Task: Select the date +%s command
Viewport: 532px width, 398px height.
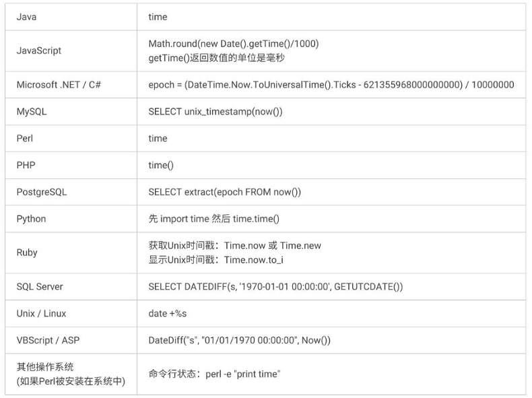Action: tap(168, 314)
